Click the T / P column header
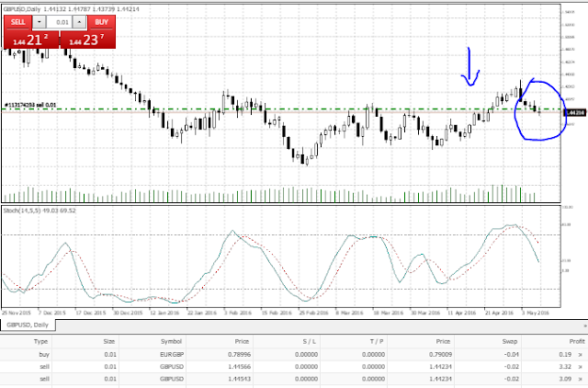Viewport: 588px width, 388px height. point(377,341)
